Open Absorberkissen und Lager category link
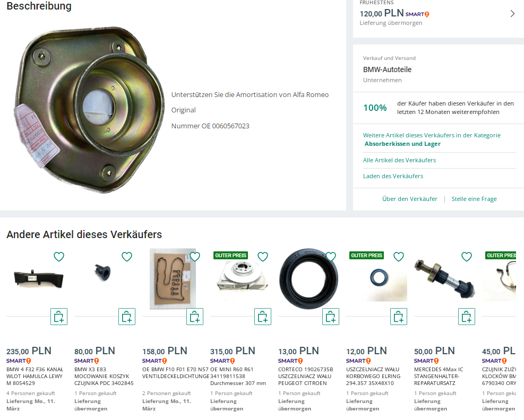The width and height of the screenshot is (524, 420). click(402, 144)
